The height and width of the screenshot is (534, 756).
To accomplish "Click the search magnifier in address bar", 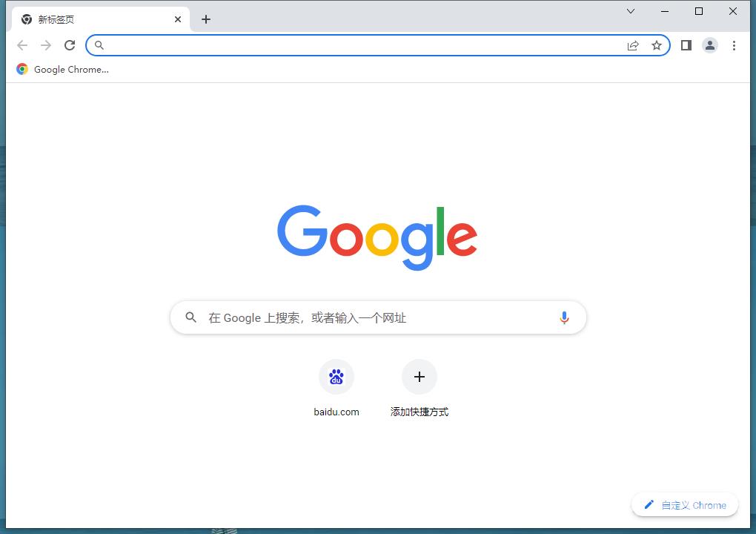I will (99, 45).
